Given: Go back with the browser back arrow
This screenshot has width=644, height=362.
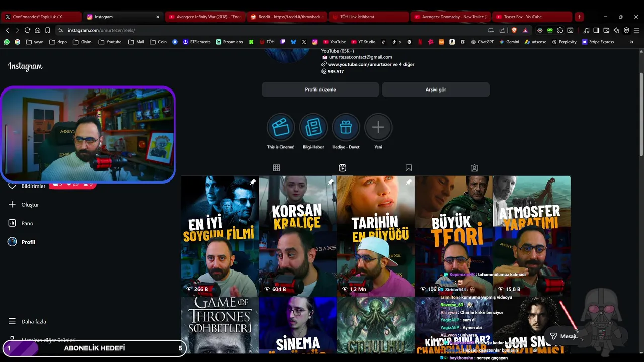Looking at the screenshot, I should (x=7, y=30).
